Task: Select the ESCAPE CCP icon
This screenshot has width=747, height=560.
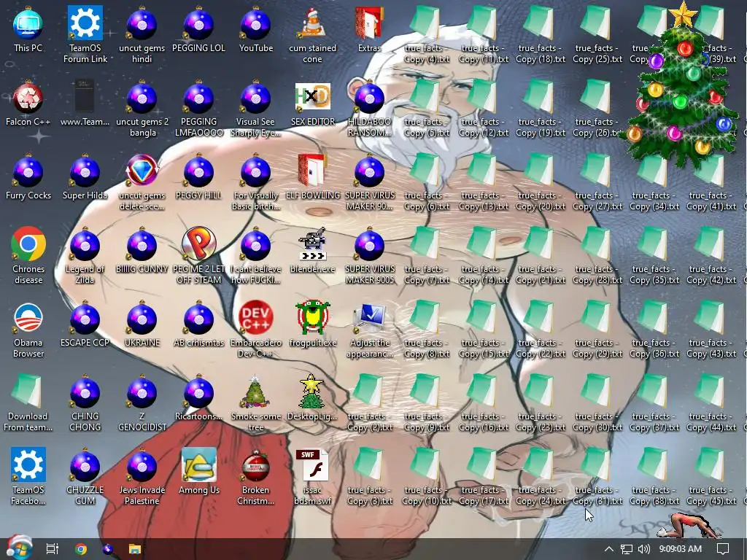Action: click(85, 324)
